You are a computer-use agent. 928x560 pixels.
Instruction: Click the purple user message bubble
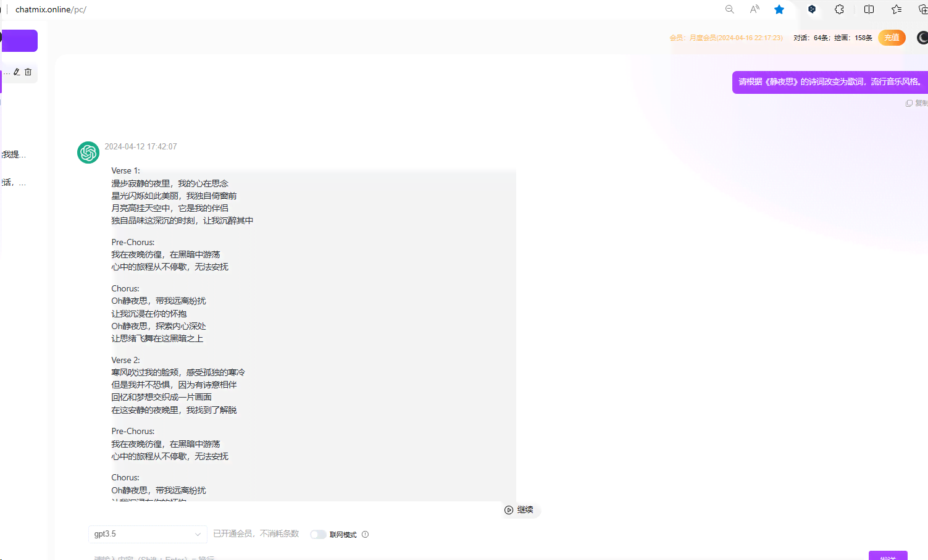pos(830,82)
